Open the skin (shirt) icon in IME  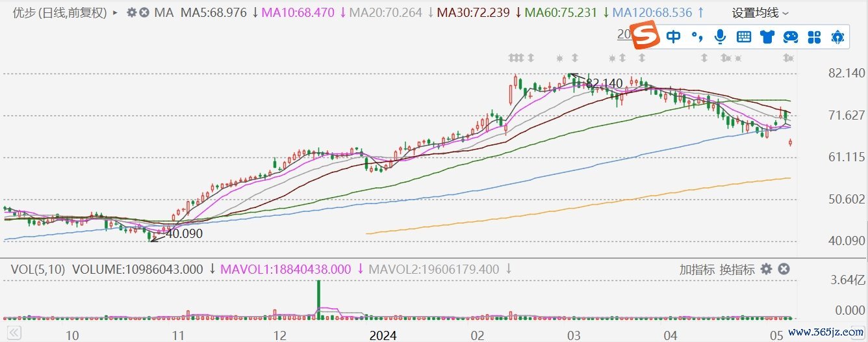[767, 36]
